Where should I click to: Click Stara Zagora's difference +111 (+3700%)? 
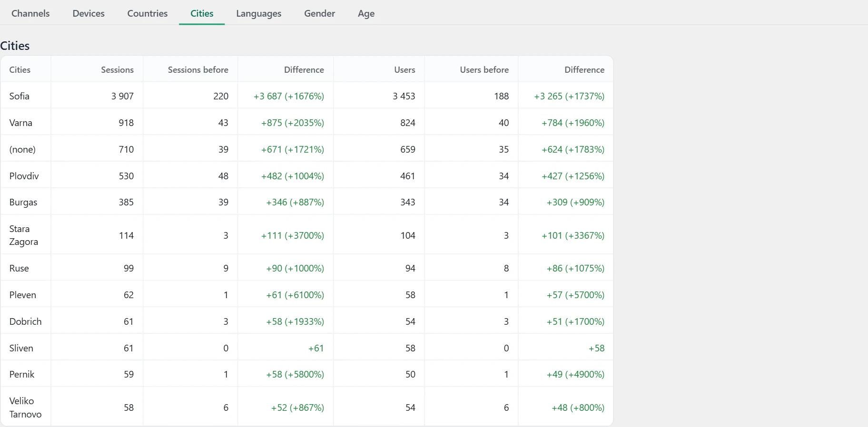(293, 235)
